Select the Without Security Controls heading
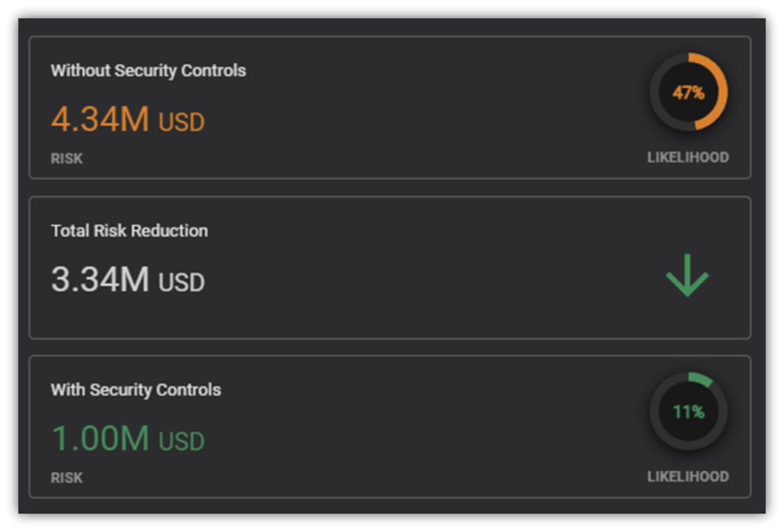 point(148,70)
